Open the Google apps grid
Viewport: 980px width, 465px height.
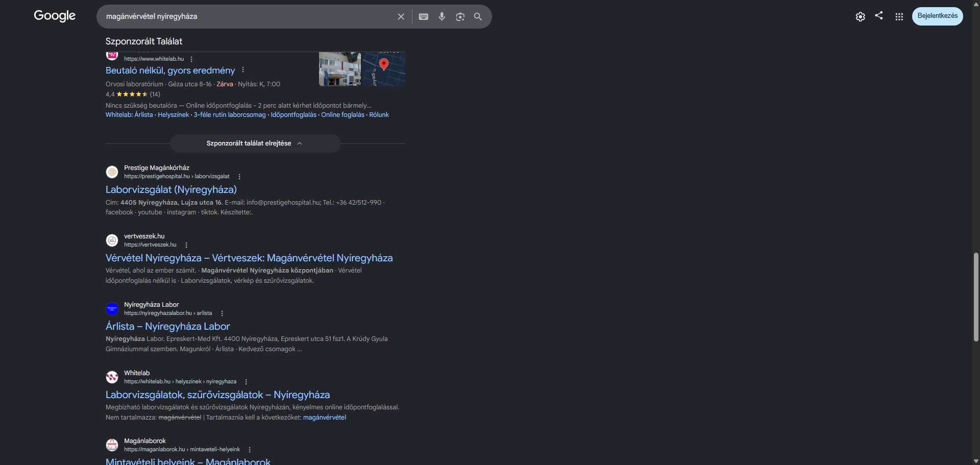coord(899,16)
